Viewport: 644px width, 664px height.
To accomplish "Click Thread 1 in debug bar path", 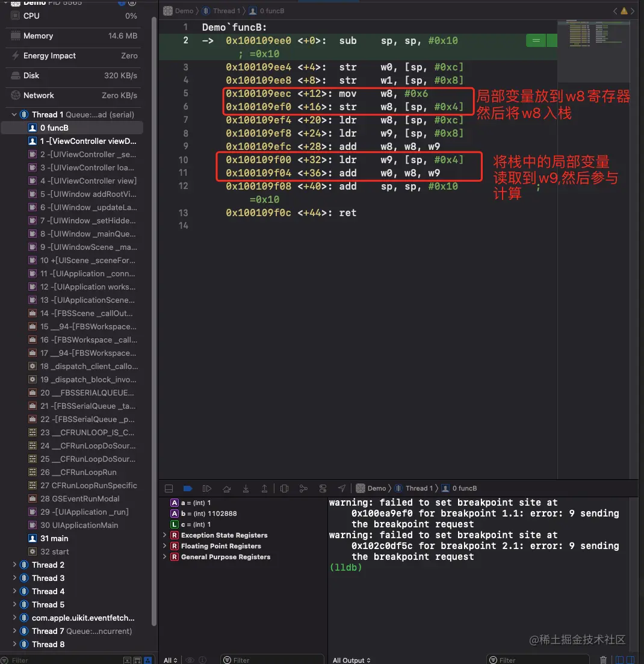I will [x=413, y=488].
